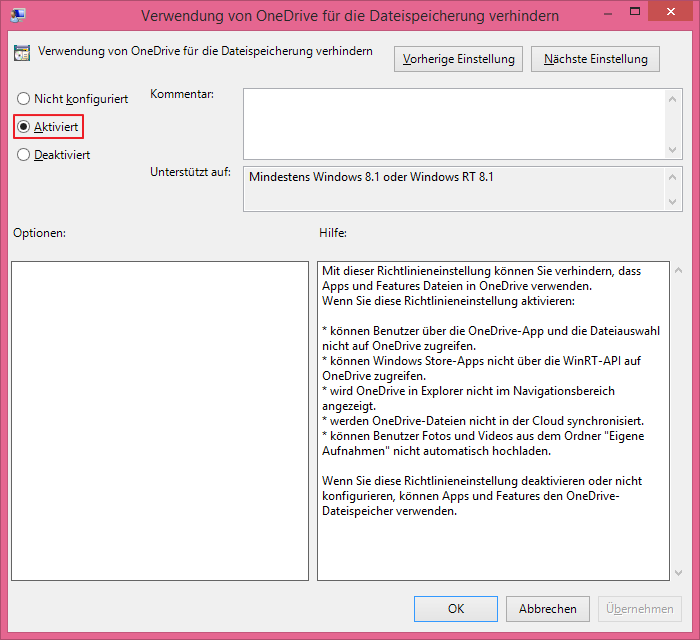Click the Abbrechen button
700x640 pixels.
point(548,609)
